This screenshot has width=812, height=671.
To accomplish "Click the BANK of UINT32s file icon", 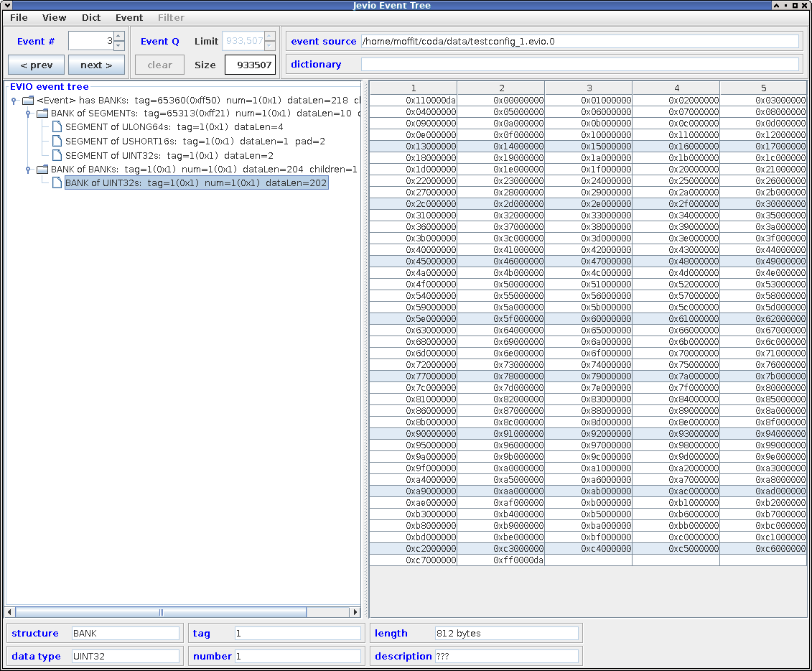I will 57,183.
